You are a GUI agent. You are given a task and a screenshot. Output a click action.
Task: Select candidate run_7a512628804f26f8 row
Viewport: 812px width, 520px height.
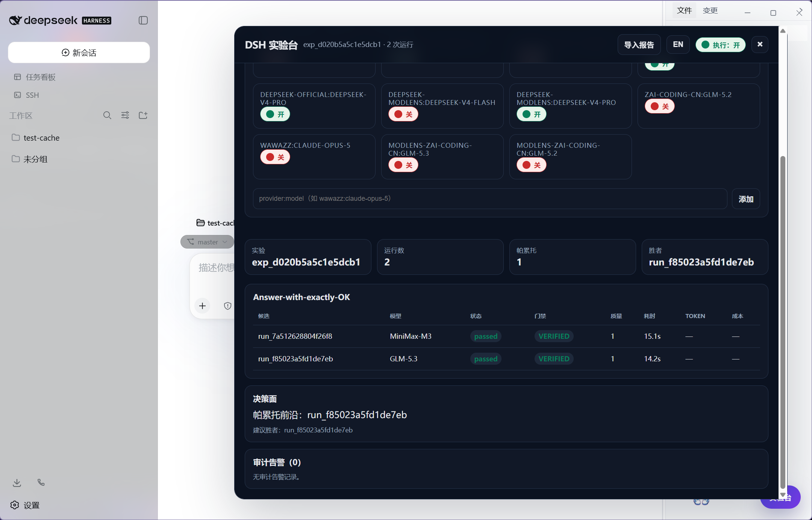506,336
